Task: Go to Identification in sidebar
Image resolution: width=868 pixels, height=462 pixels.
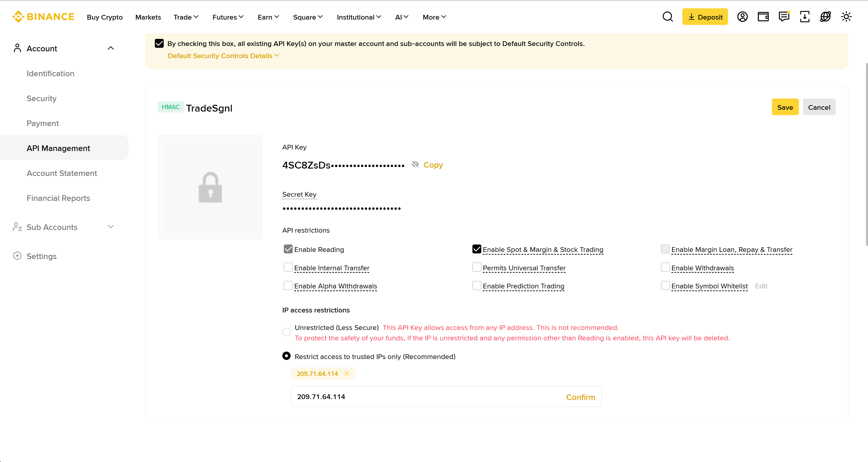Action: click(x=50, y=73)
